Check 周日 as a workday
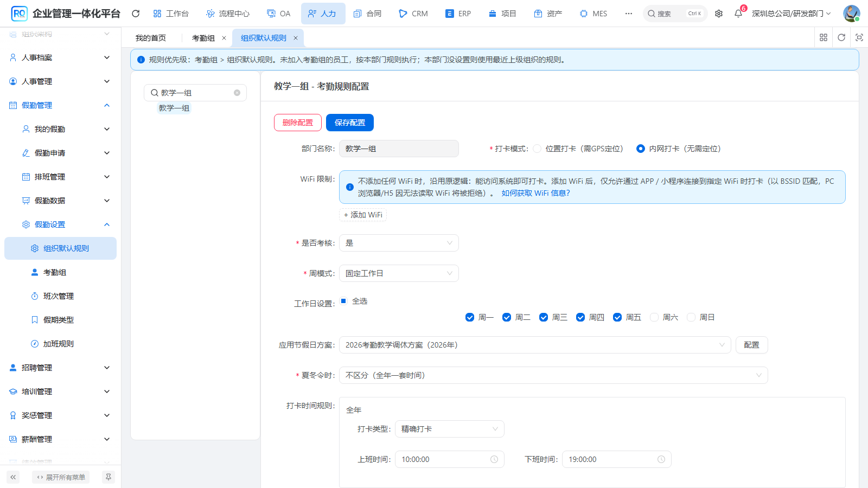868x488 pixels. [x=691, y=317]
